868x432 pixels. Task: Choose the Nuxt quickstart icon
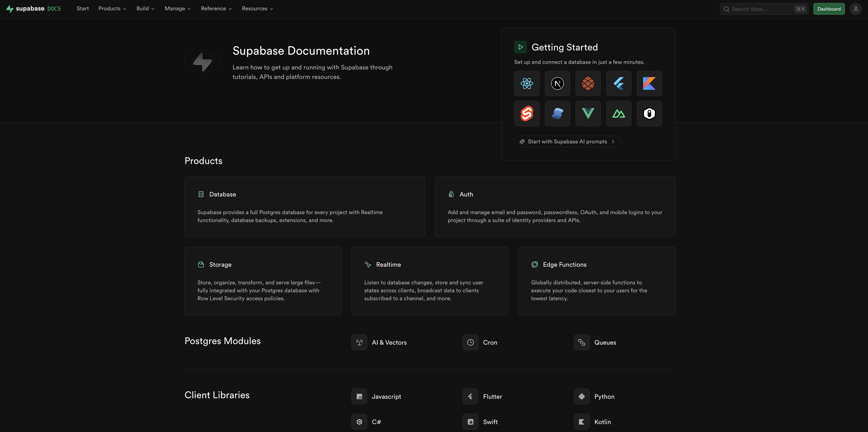click(x=619, y=114)
